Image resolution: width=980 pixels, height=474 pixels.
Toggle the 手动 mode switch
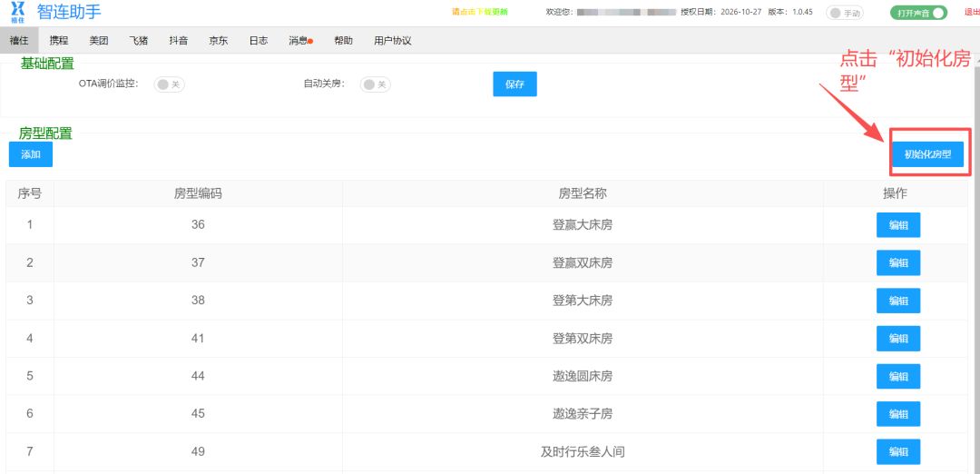click(x=845, y=13)
